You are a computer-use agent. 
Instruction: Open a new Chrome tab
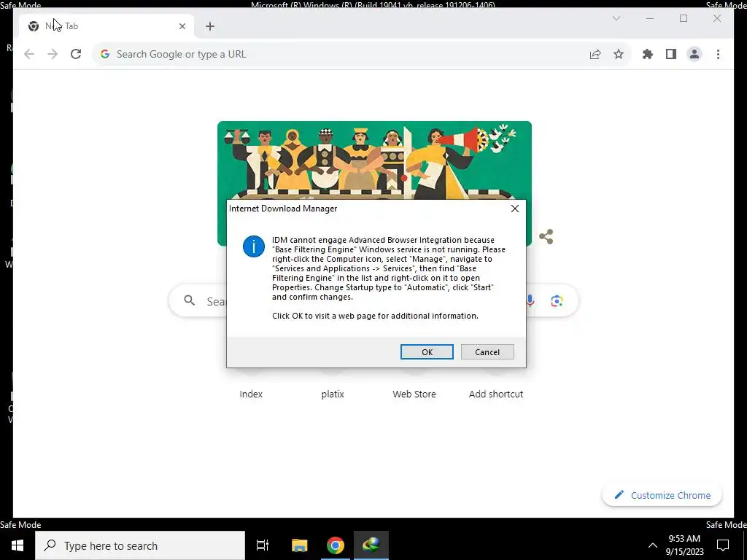209,26
